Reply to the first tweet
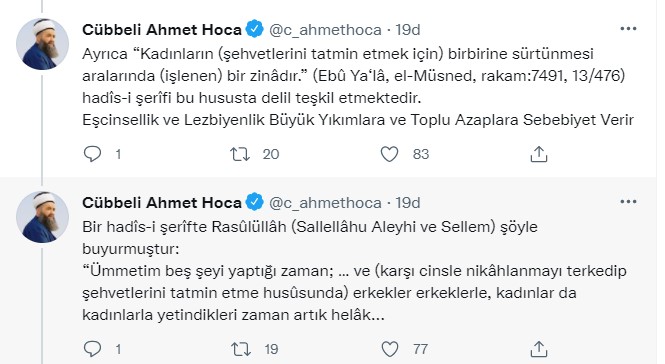Screen dimensions: 665x364 click(92, 154)
